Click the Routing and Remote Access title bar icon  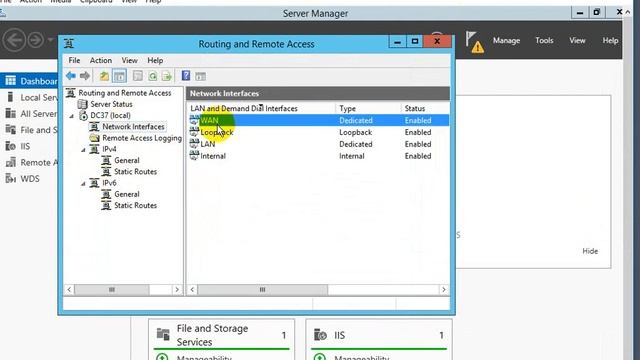pos(69,43)
